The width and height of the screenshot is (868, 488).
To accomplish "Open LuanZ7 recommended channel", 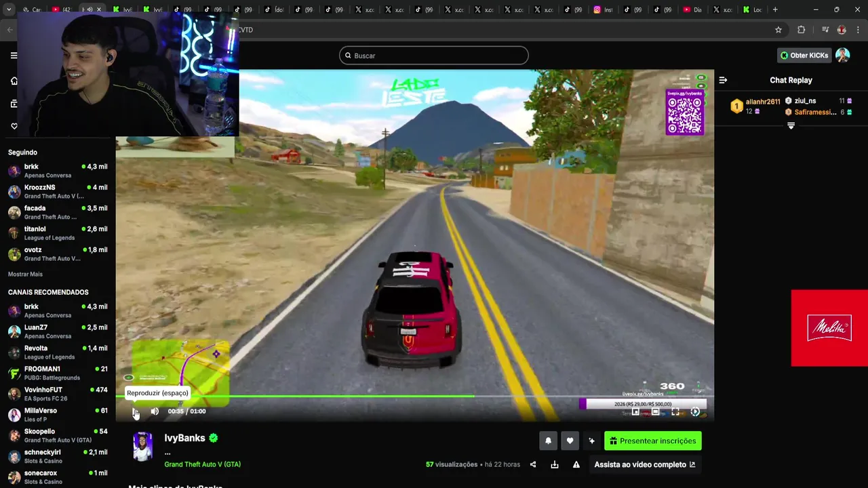I will point(58,331).
